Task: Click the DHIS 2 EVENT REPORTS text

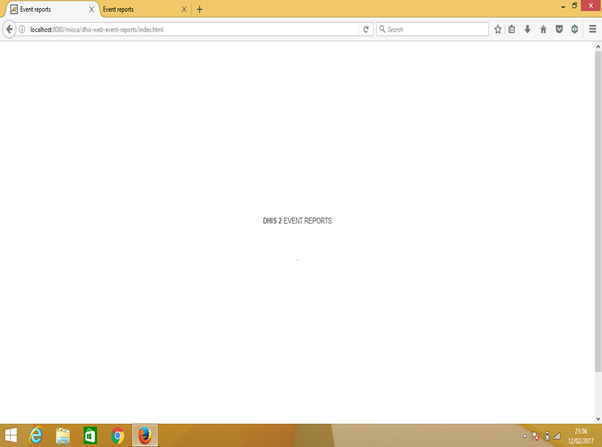Action: coord(297,221)
